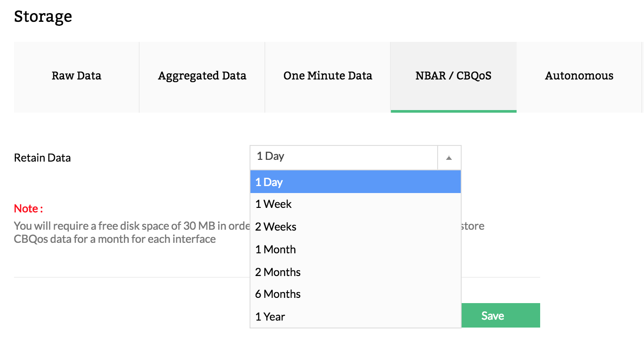Viewport: 644px width, 359px height.
Task: Select the 2 Months option
Action: point(355,272)
